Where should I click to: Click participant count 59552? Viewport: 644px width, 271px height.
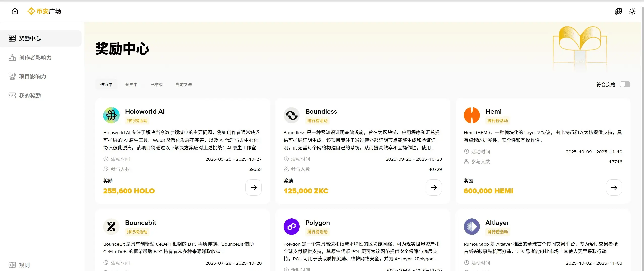[x=255, y=169]
